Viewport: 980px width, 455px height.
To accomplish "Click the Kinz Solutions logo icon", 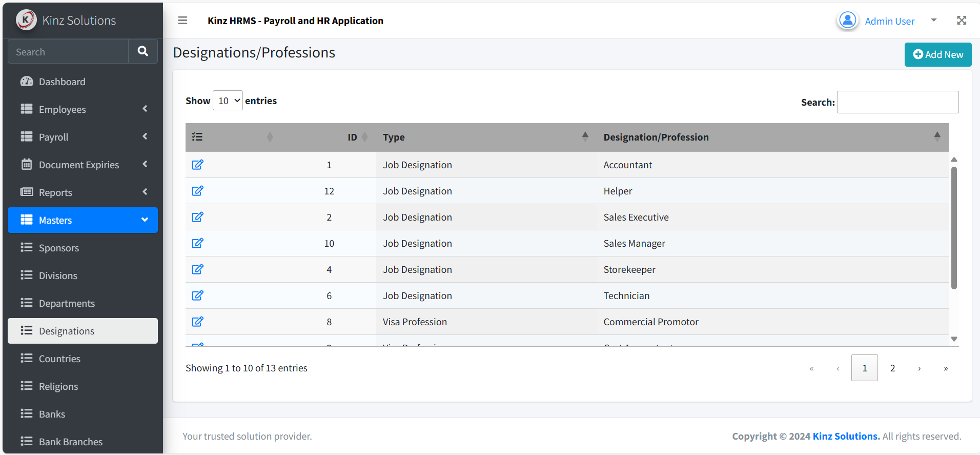I will point(26,20).
